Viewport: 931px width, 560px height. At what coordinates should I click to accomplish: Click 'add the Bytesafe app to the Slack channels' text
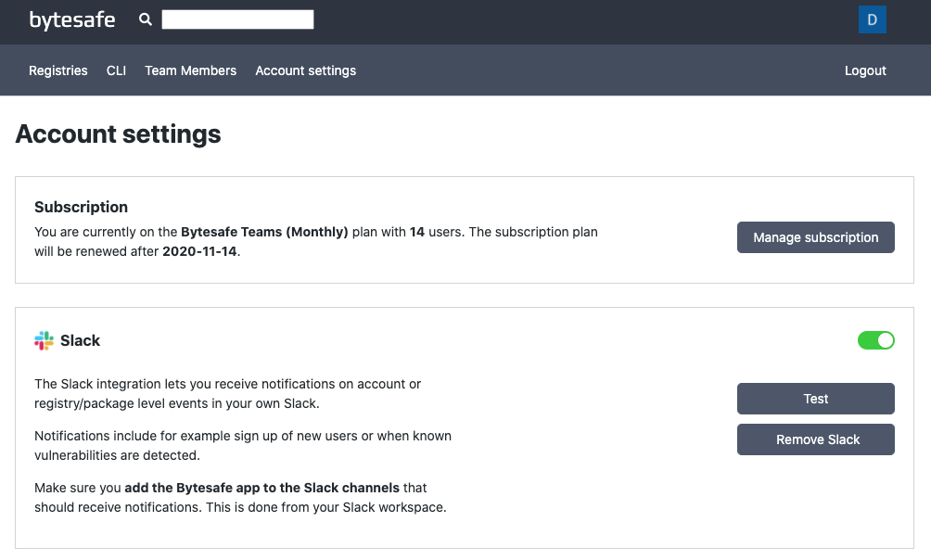(261, 488)
